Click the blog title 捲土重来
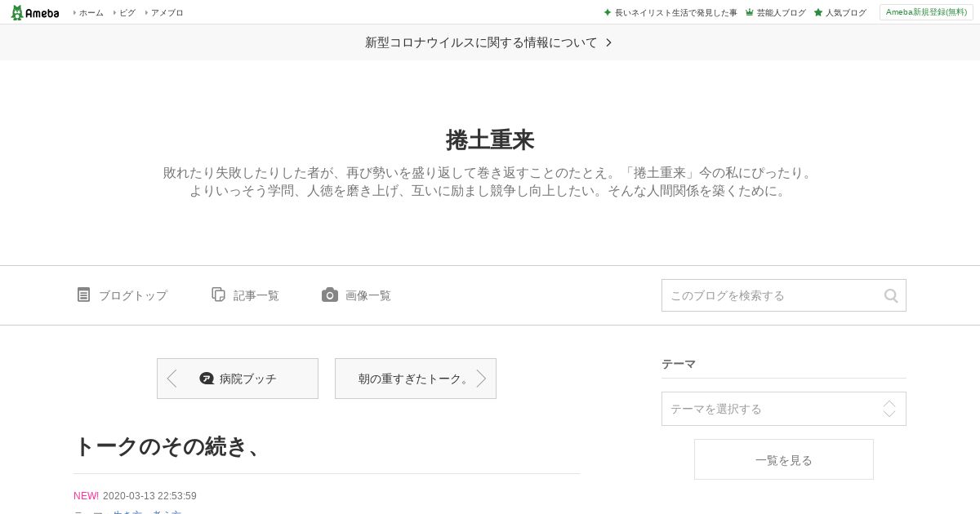The width and height of the screenshot is (980, 514). click(x=490, y=140)
